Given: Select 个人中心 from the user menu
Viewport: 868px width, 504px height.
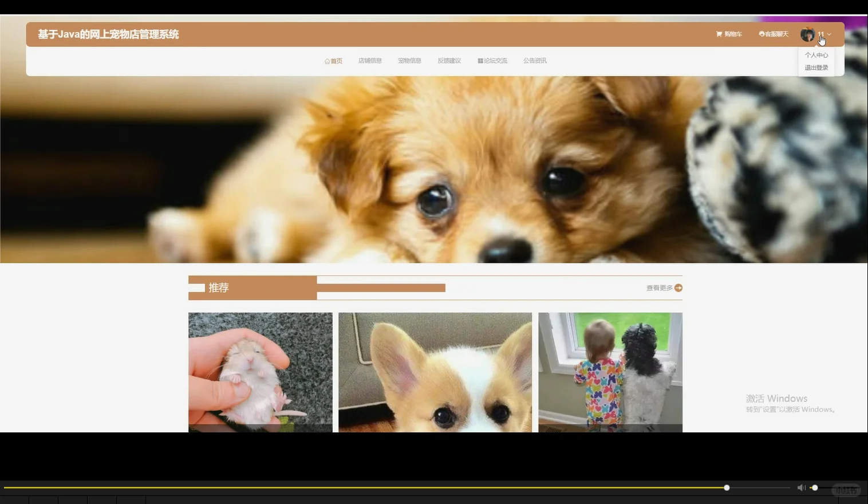Looking at the screenshot, I should pyautogui.click(x=816, y=55).
